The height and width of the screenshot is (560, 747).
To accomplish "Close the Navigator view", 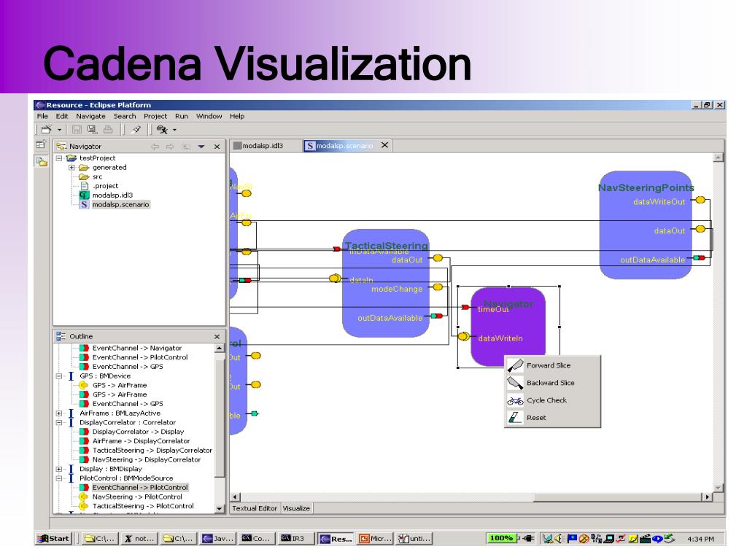I will point(217,147).
